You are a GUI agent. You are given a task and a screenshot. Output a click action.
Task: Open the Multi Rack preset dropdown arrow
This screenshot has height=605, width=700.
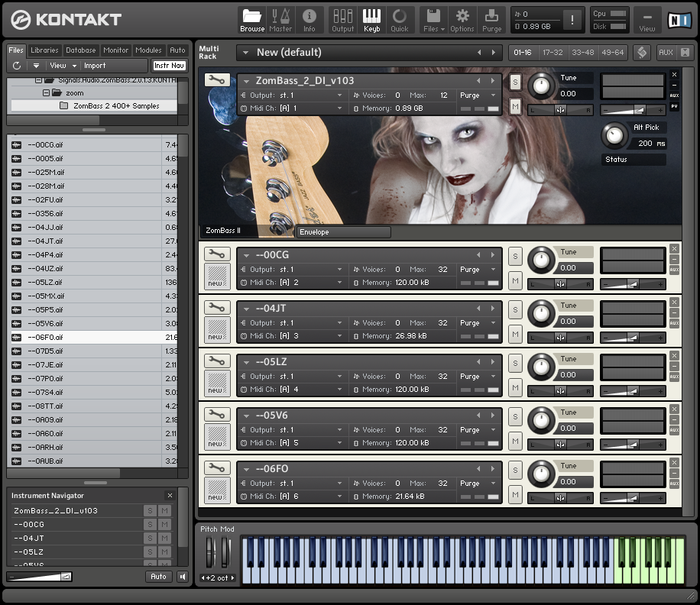click(x=245, y=53)
